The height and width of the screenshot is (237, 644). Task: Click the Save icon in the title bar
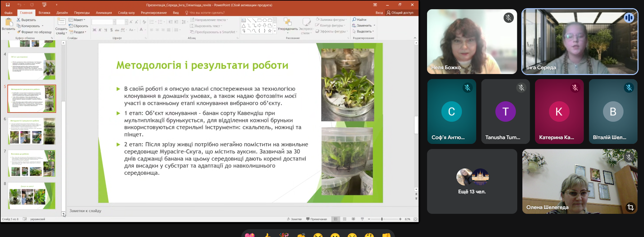click(x=8, y=5)
